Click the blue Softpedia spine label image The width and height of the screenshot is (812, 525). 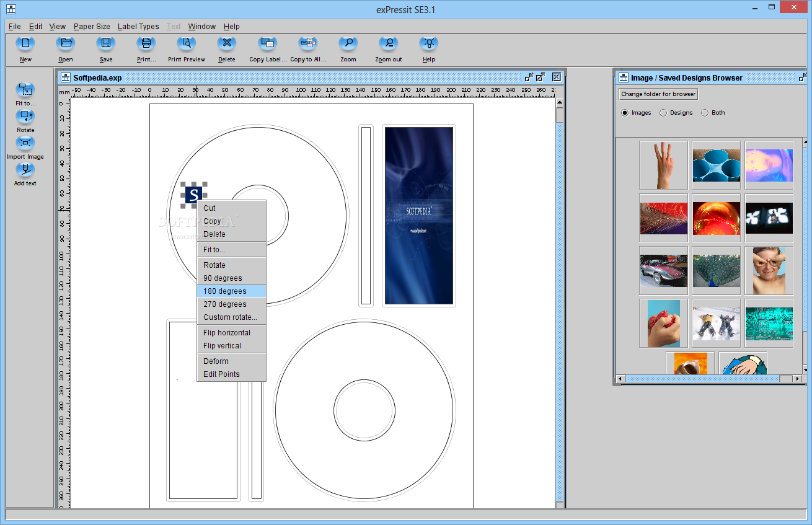pyautogui.click(x=419, y=216)
